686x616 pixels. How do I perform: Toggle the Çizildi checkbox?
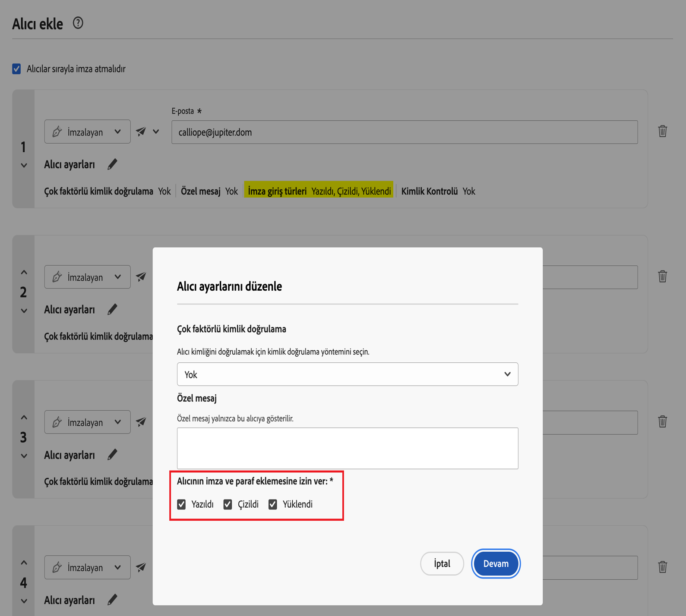point(228,504)
